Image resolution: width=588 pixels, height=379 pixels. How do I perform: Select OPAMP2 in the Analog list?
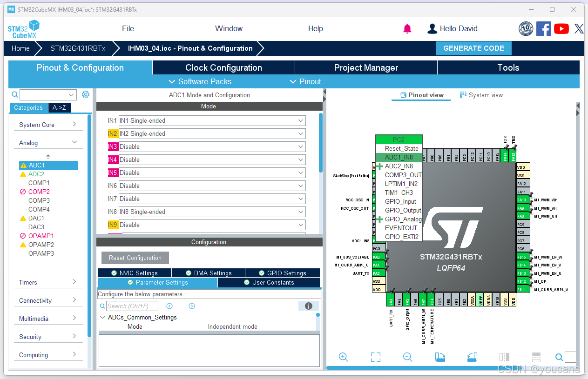coord(41,245)
